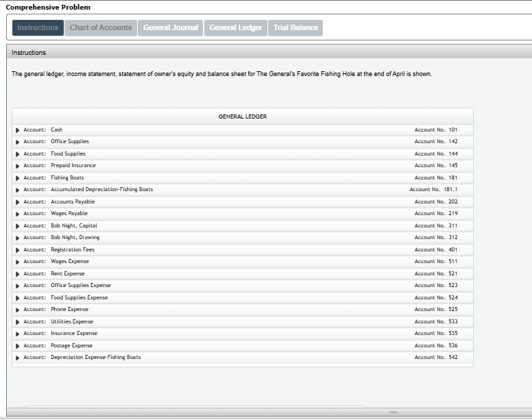
Task: Expand Accumulated Depreciation-Fishing Boats triangle
Action: pyautogui.click(x=18, y=190)
